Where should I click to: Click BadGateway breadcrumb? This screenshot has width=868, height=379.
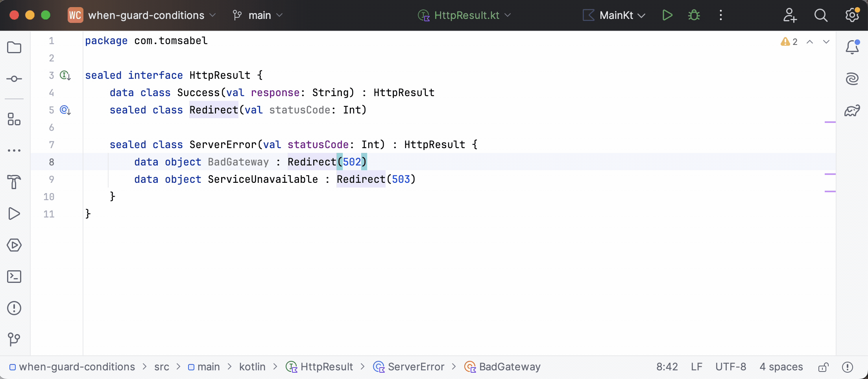502,367
